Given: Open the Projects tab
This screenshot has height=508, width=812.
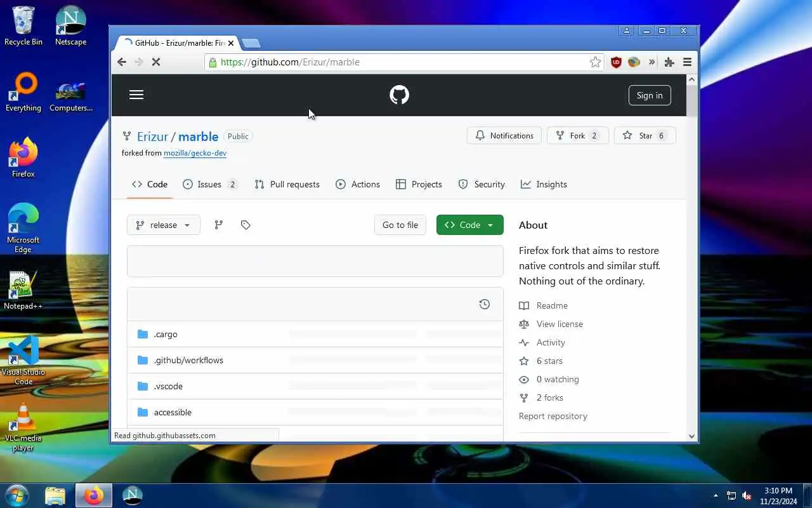Looking at the screenshot, I should pos(419,184).
